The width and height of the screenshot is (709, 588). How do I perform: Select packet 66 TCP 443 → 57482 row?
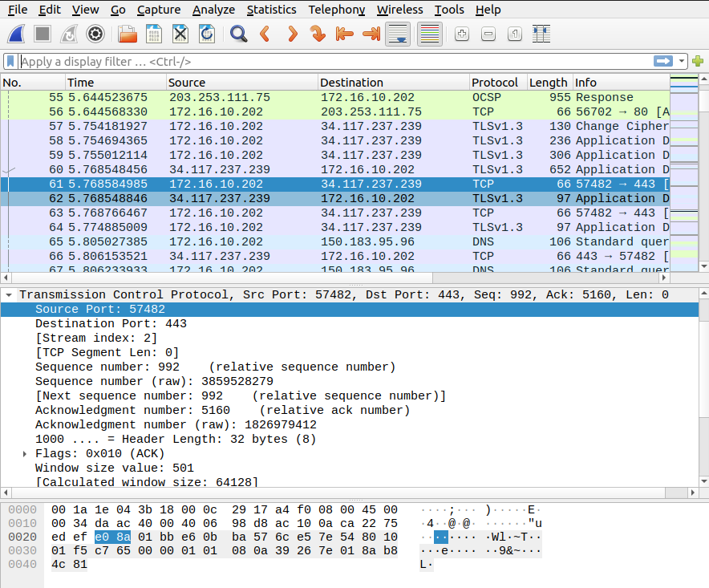(x=335, y=257)
